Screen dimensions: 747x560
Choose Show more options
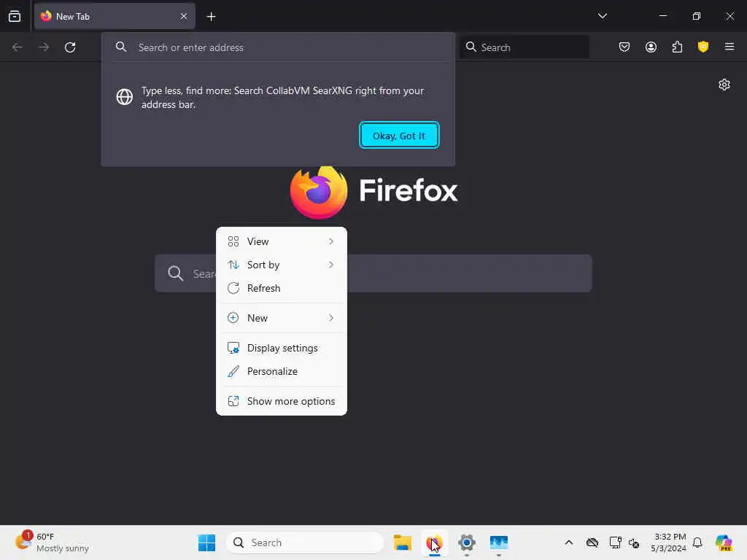click(x=281, y=402)
